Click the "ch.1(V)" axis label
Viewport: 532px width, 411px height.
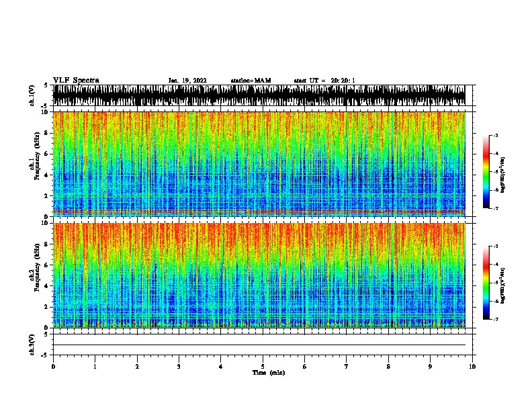pos(32,95)
